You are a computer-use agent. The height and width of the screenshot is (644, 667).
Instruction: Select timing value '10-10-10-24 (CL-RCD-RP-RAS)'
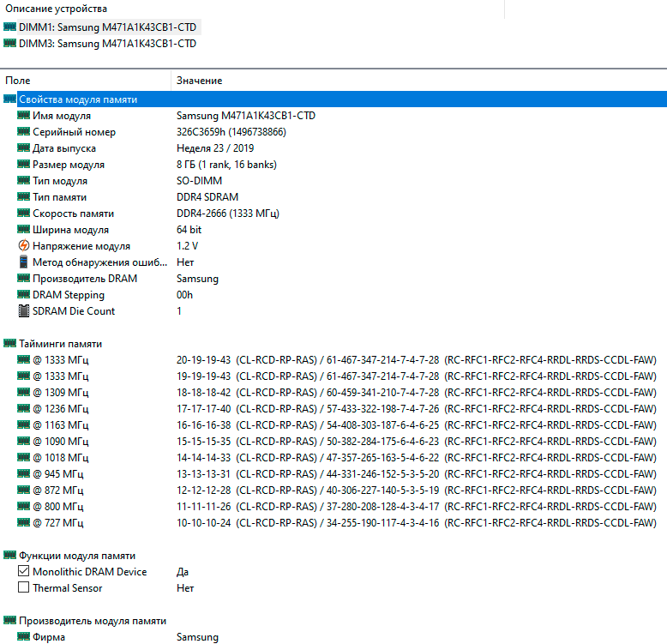coord(247,523)
